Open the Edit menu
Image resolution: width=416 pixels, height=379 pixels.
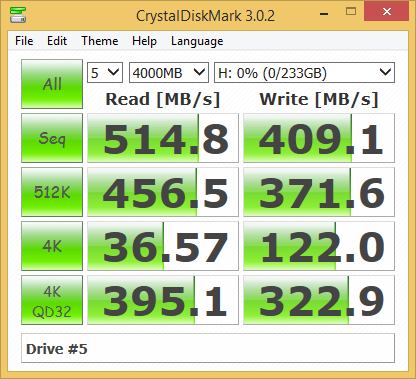point(57,41)
